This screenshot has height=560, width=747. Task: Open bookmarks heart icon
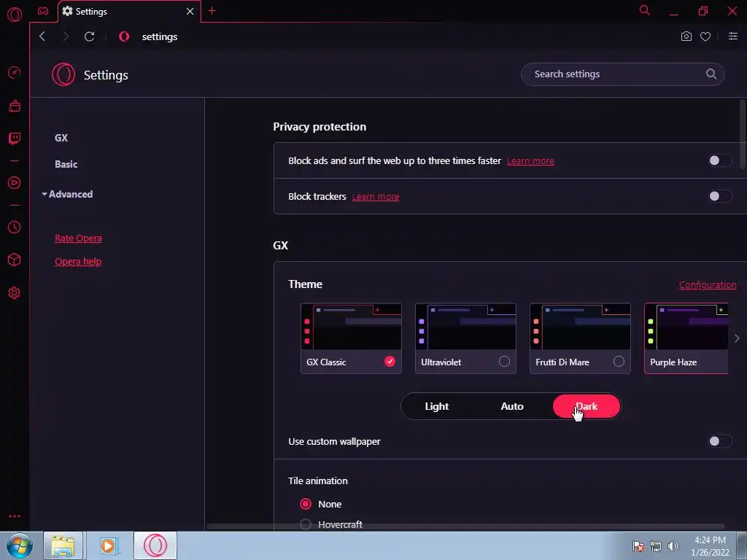705,36
